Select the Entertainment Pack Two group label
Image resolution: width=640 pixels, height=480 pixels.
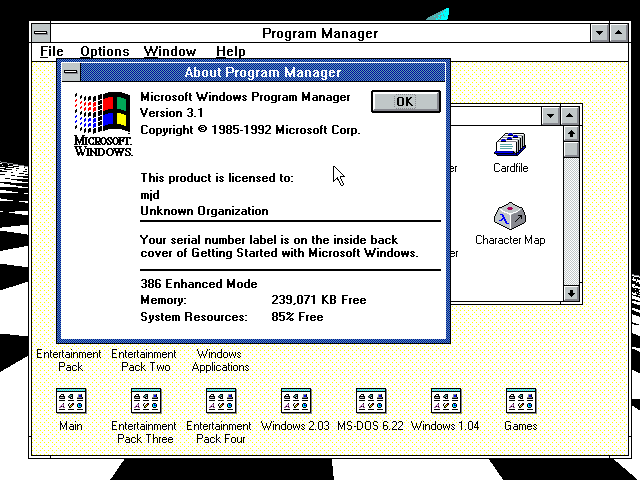144,360
